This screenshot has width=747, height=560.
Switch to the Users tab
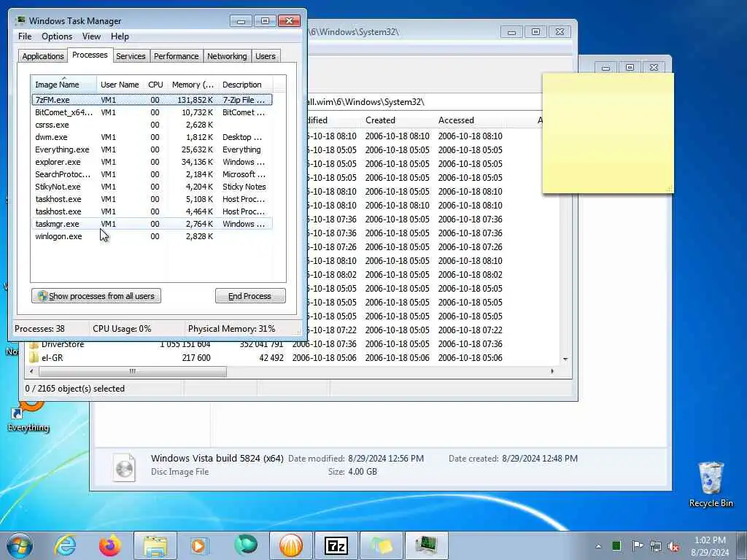pos(266,56)
